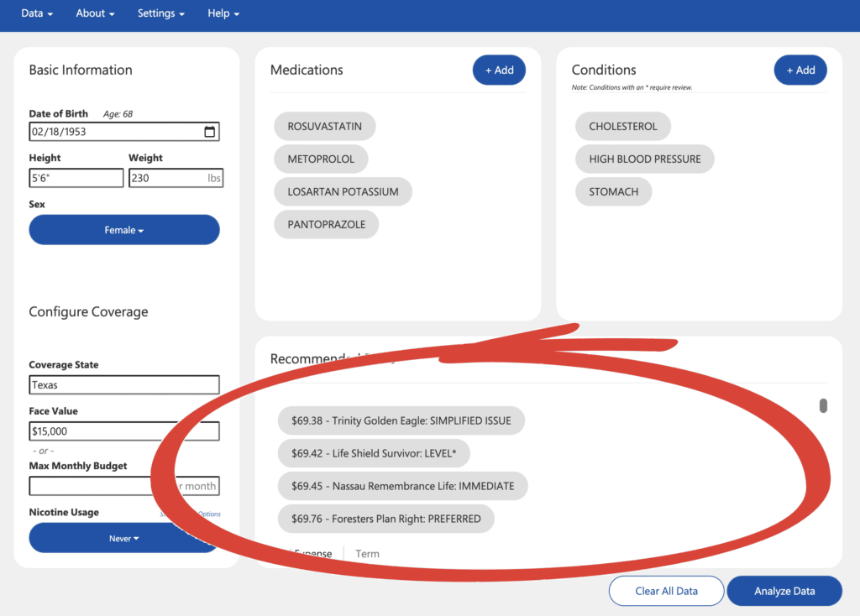
Task: Click the 'Age: 68' text
Action: click(x=118, y=114)
